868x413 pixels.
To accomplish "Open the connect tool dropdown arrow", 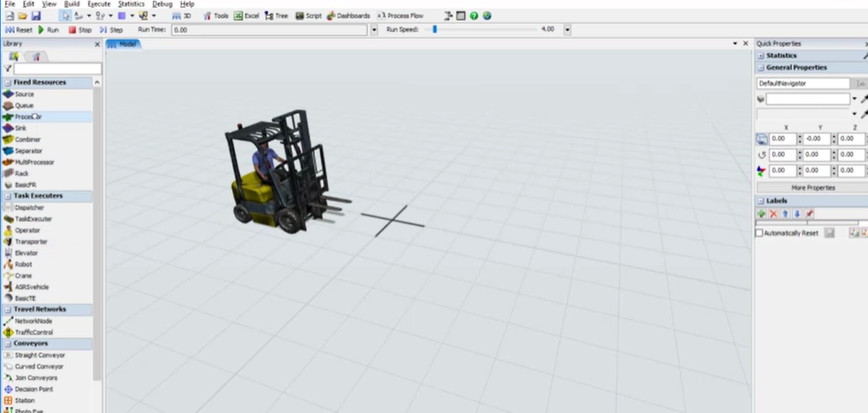I will (89, 16).
